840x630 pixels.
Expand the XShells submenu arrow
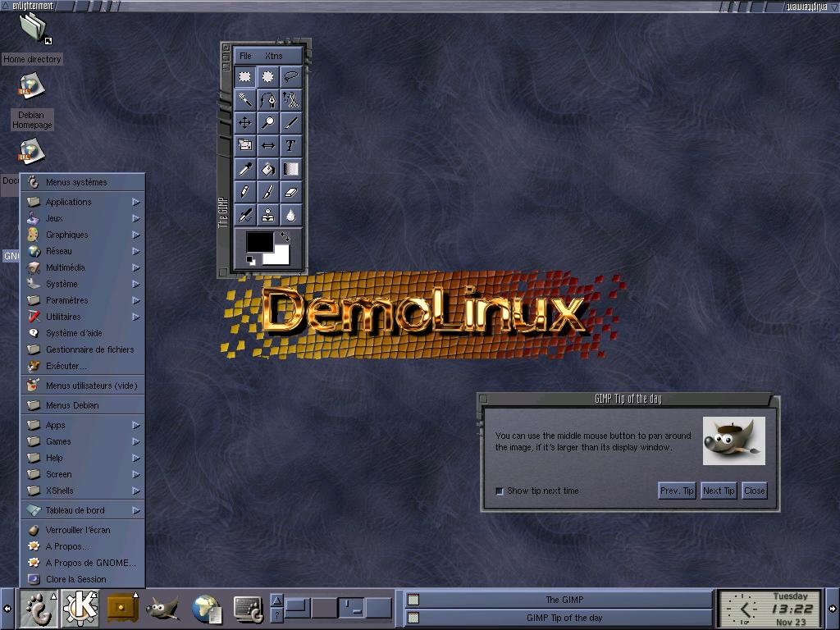coord(136,491)
